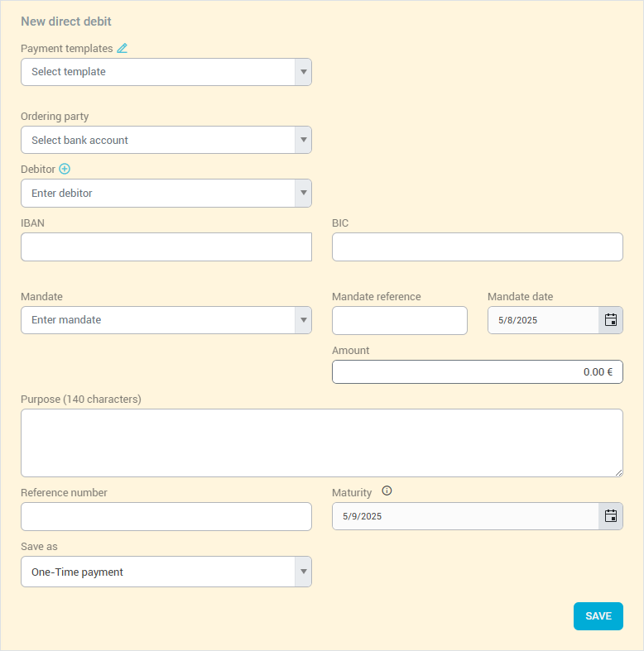This screenshot has height=651, width=644.
Task: Click the Mandate date field showing 5/8/2025
Action: click(542, 320)
